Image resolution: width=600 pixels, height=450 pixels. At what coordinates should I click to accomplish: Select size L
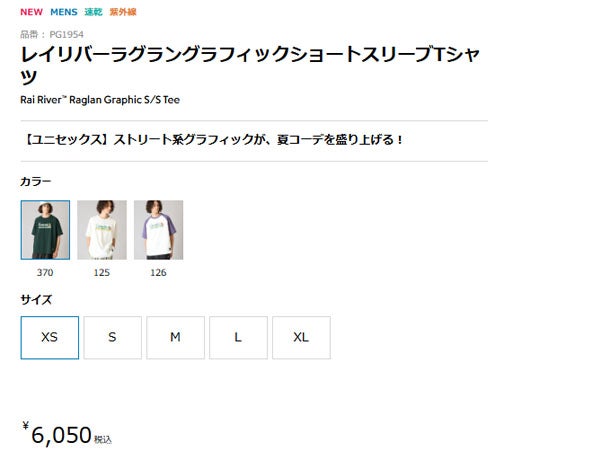pos(238,338)
